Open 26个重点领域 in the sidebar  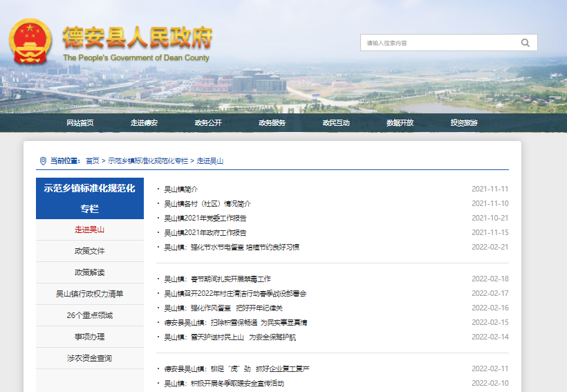[x=90, y=315]
